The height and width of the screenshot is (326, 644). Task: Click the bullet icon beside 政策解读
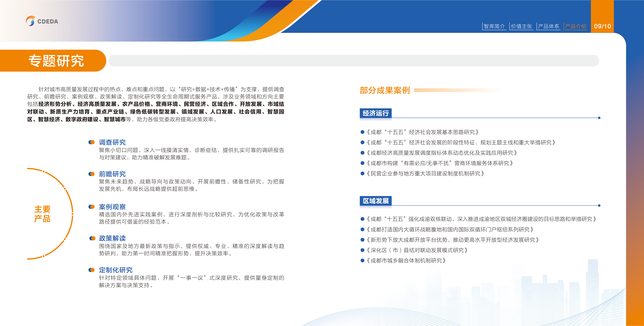click(91, 238)
